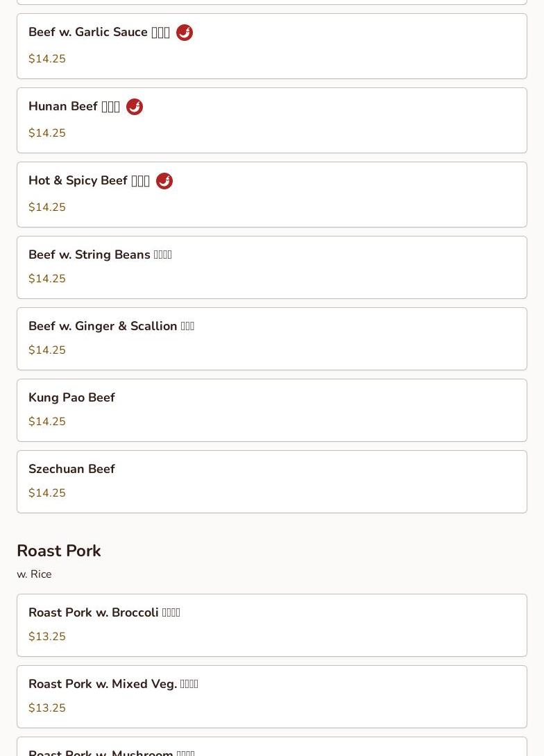
Task: Open the Szechuan Beef item
Action: tap(272, 481)
